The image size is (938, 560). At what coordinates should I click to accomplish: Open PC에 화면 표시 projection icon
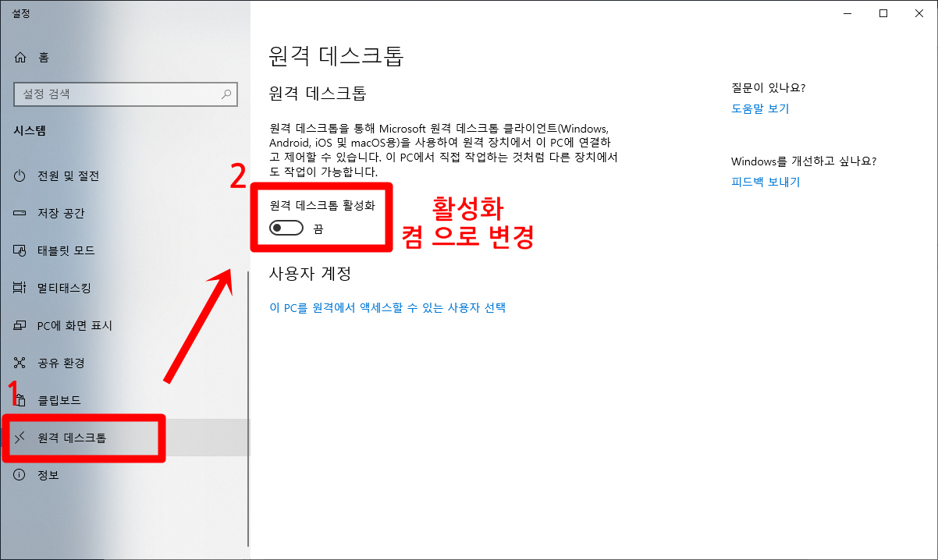(20, 325)
